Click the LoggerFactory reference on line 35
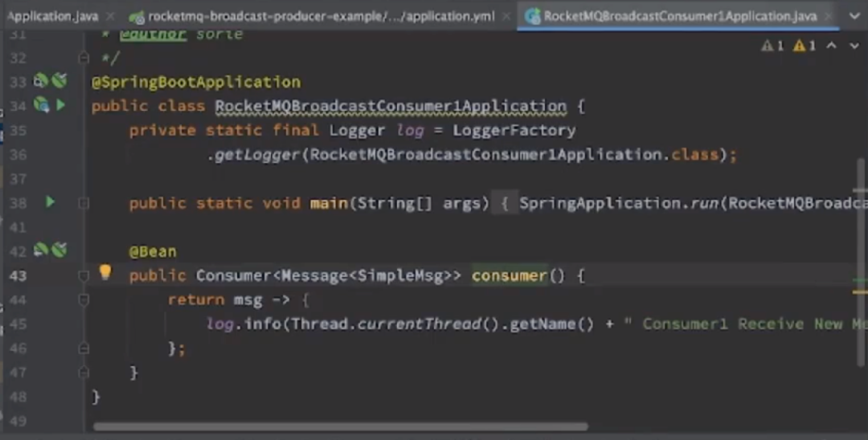Screen dimensions: 868x440 pos(514,130)
